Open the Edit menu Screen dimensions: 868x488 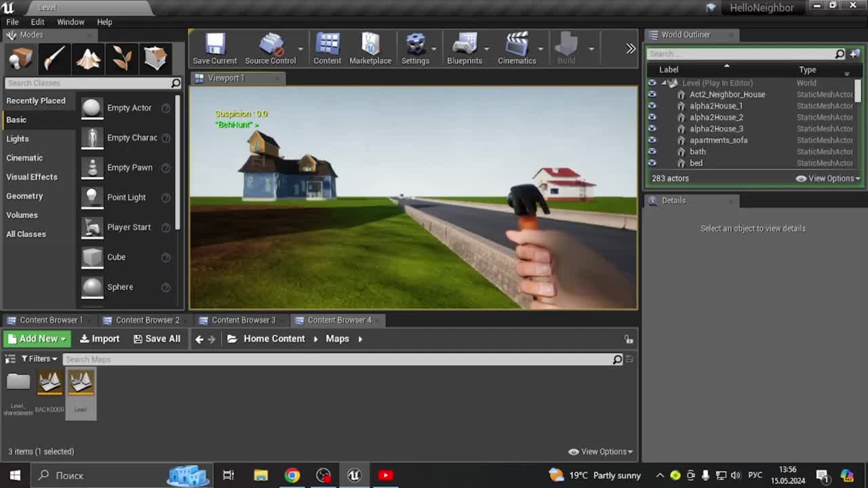tap(38, 22)
